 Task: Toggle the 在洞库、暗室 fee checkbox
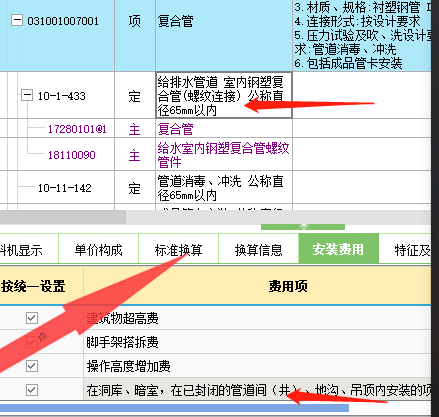click(x=32, y=390)
